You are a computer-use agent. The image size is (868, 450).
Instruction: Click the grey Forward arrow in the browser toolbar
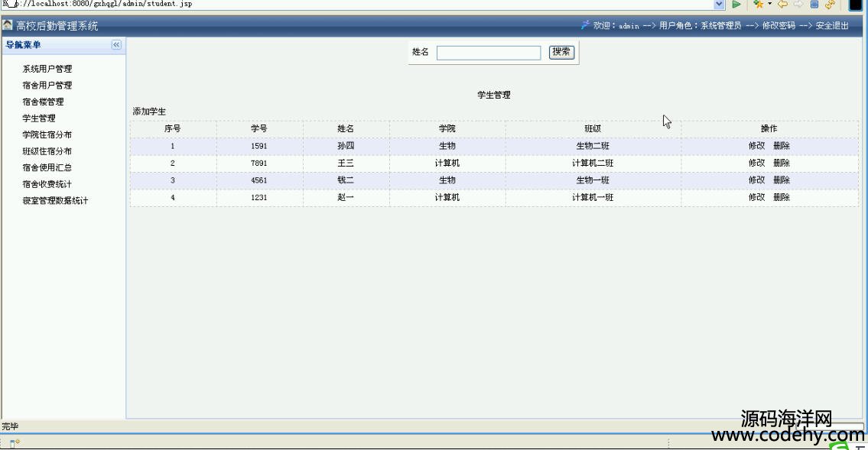(x=798, y=5)
